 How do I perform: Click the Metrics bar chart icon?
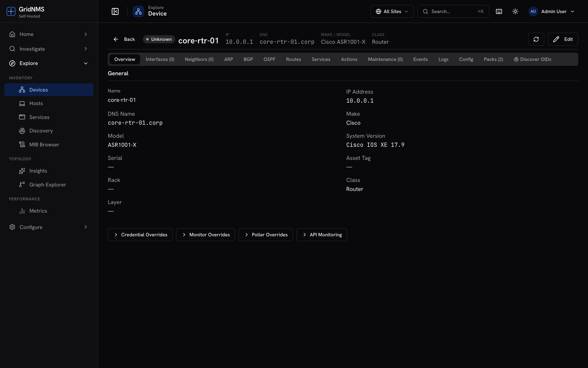click(22, 211)
